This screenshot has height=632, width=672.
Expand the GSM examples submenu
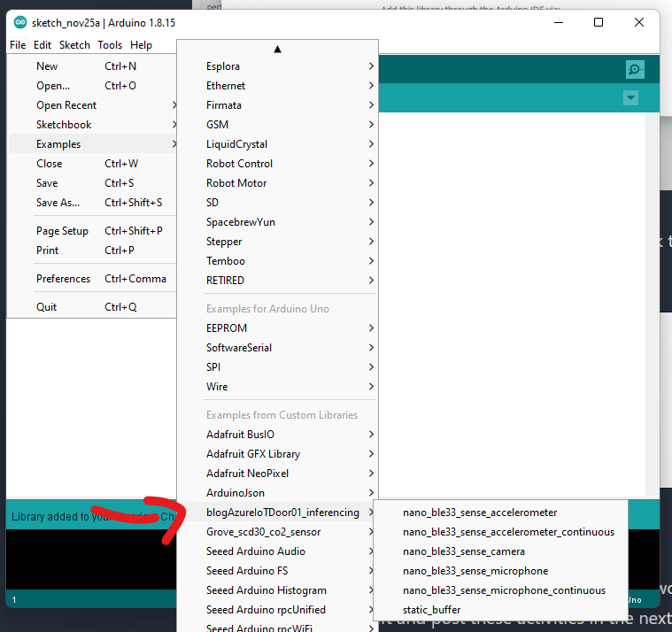pyautogui.click(x=278, y=125)
